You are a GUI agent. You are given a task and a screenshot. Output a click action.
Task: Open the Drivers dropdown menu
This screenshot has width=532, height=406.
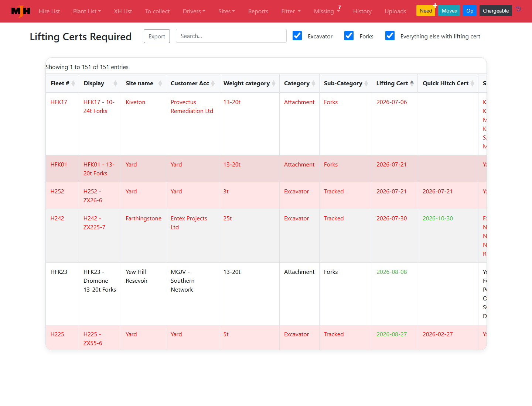tap(194, 11)
